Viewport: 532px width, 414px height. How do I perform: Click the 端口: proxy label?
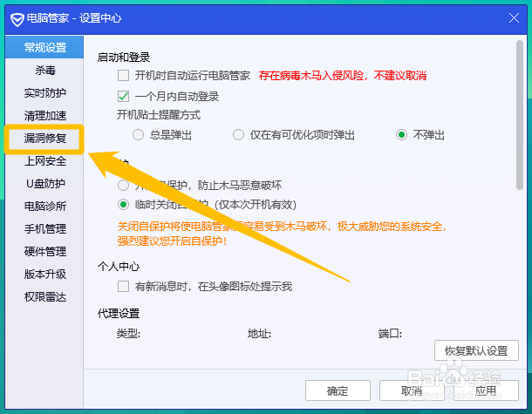(390, 334)
